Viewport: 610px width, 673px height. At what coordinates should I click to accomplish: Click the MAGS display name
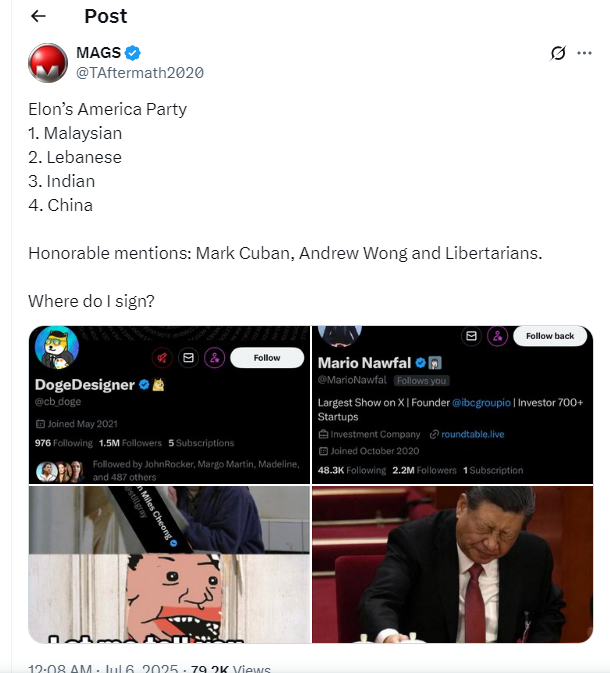tap(98, 53)
